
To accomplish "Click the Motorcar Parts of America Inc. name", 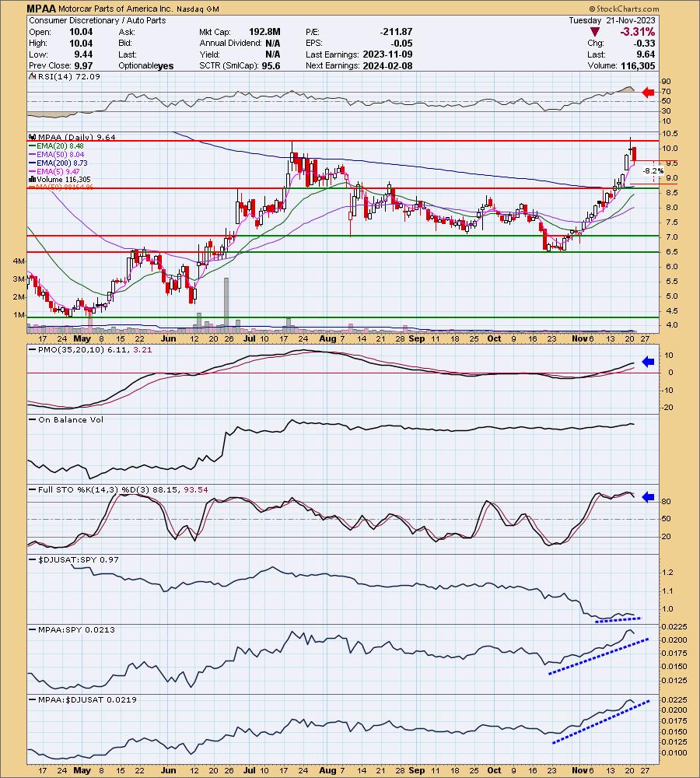I will click(x=114, y=9).
